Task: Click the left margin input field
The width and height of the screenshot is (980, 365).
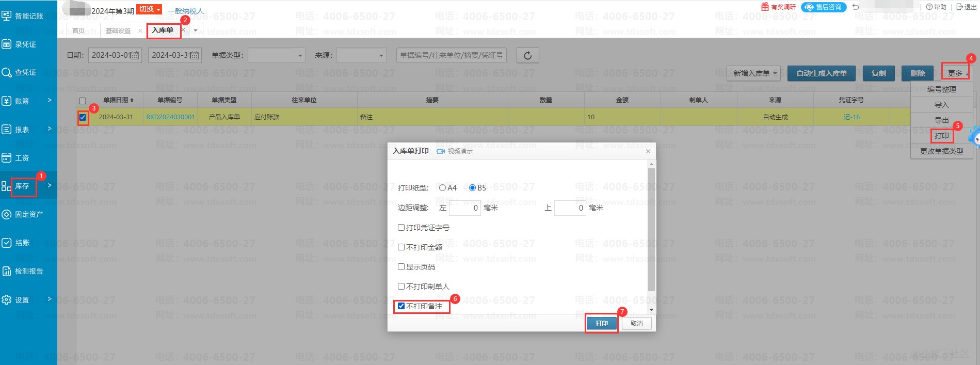Action: point(465,208)
